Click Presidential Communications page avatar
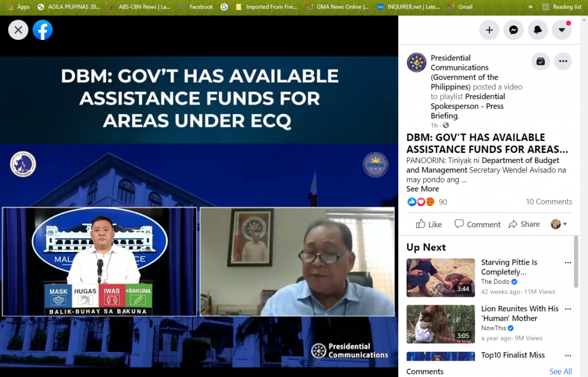 417,62
